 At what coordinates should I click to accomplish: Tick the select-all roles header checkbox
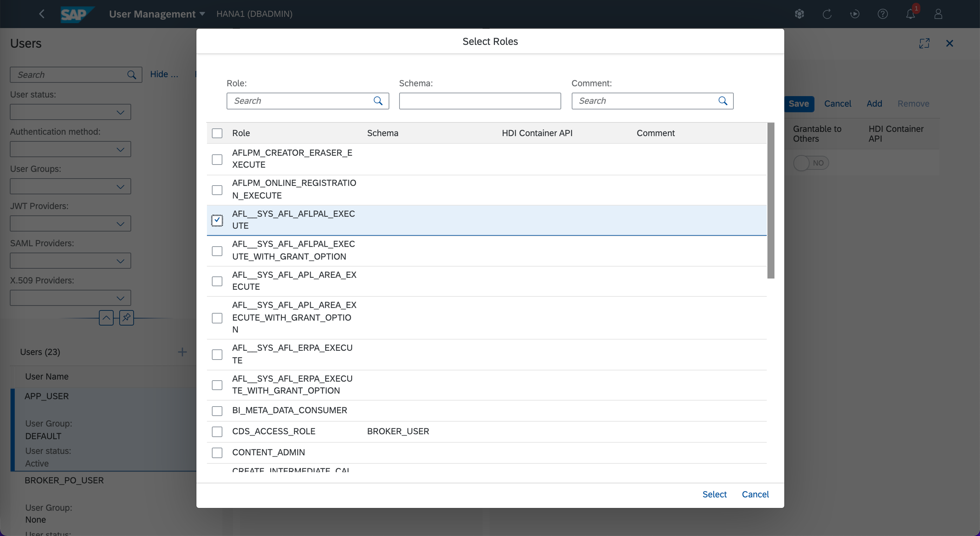point(217,133)
